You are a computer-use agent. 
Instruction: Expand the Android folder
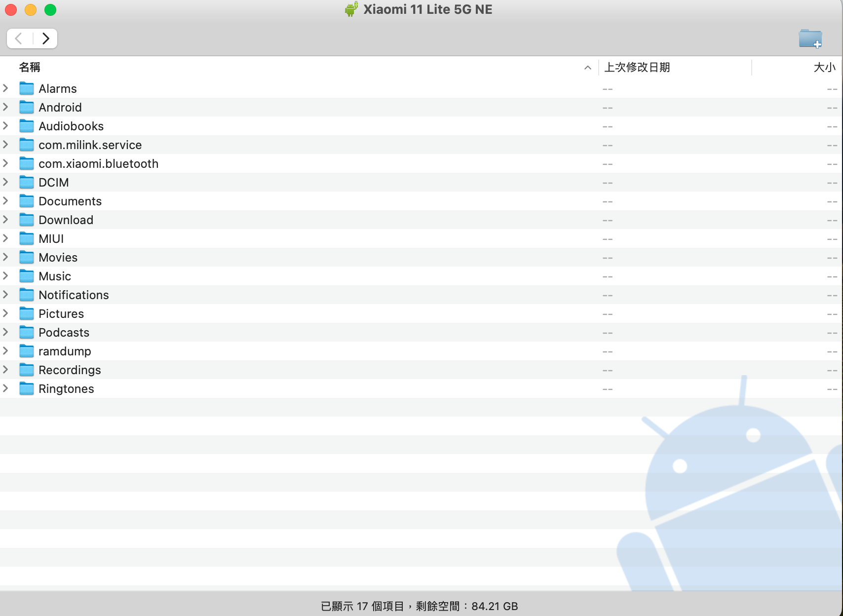click(6, 107)
